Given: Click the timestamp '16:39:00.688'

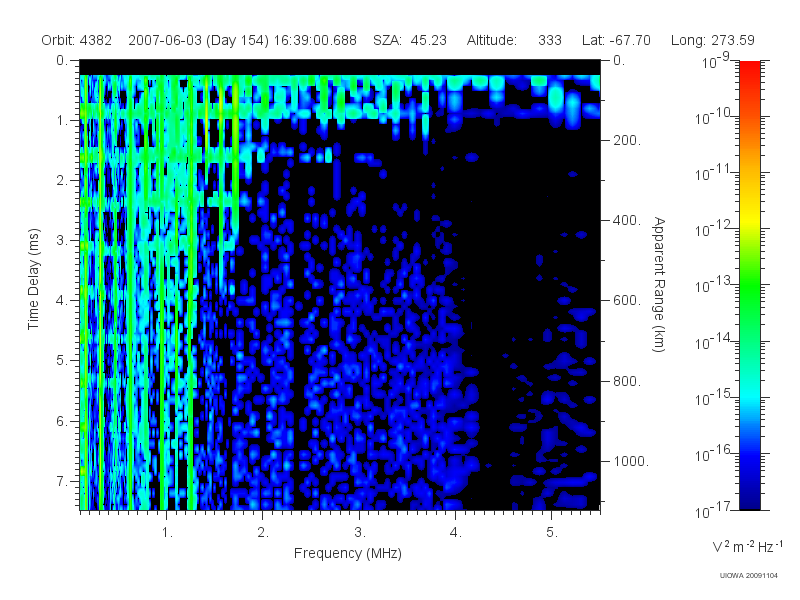Looking at the screenshot, I should click(x=315, y=40).
